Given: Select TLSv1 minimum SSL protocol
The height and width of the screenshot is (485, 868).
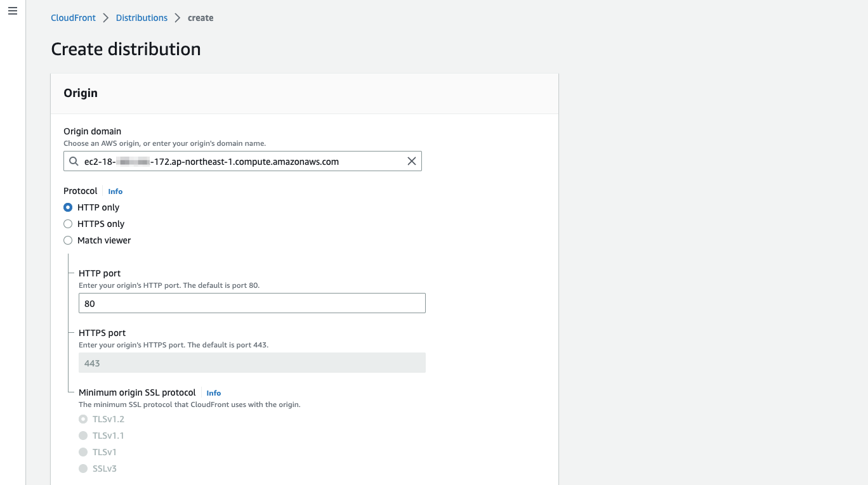Looking at the screenshot, I should (x=83, y=452).
